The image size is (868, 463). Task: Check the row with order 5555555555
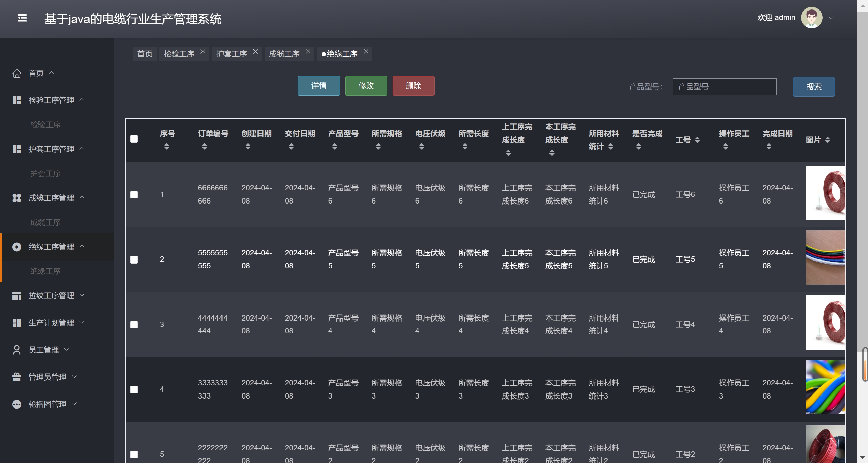[x=134, y=260]
